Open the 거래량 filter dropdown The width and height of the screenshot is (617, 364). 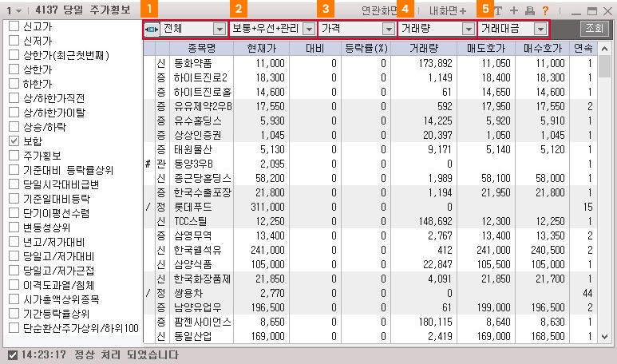(x=469, y=29)
